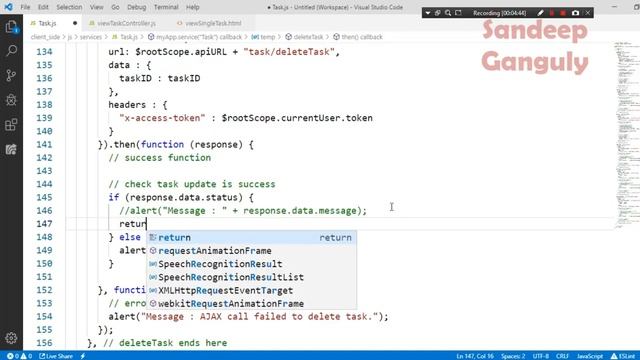Click the VS Code logo icon

point(8,7)
